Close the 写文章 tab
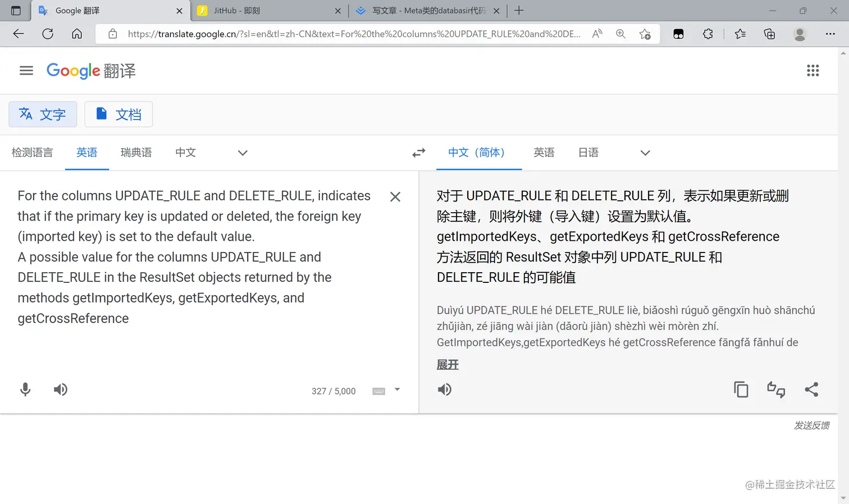 tap(496, 11)
